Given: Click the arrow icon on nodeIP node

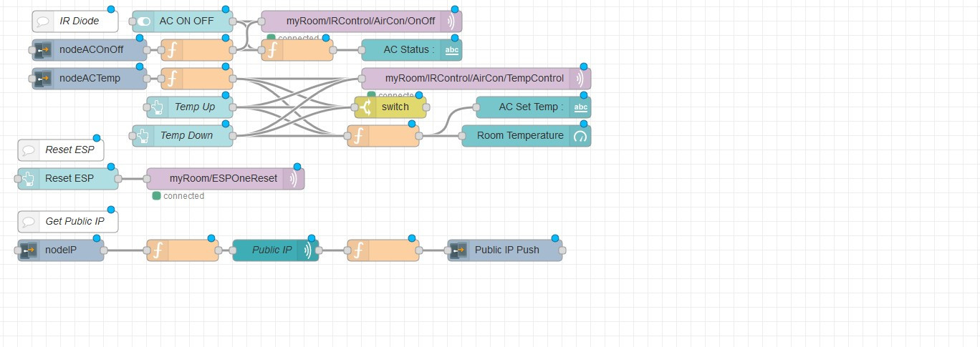Looking at the screenshot, I should tap(29, 250).
